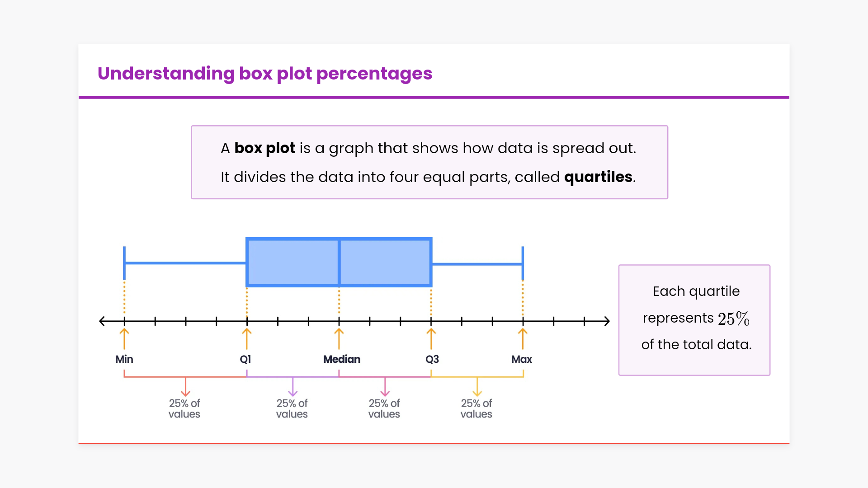Click the bold word "quartiles" in the definition box
This screenshot has height=488, width=868.
pyautogui.click(x=598, y=177)
